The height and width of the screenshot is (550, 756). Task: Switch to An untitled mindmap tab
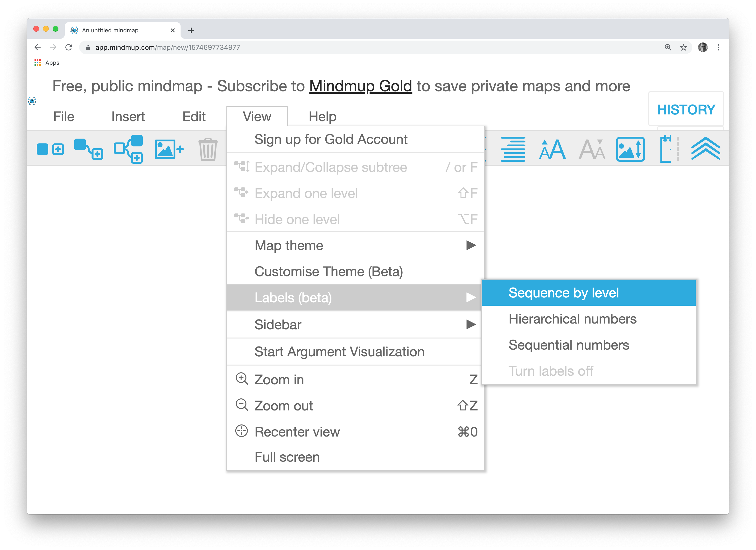(x=123, y=30)
